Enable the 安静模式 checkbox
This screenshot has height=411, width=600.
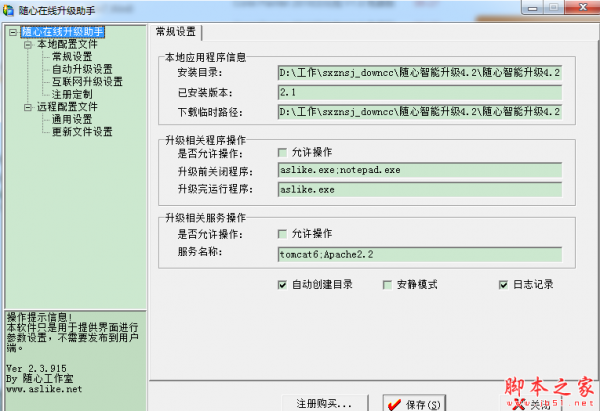(x=387, y=285)
